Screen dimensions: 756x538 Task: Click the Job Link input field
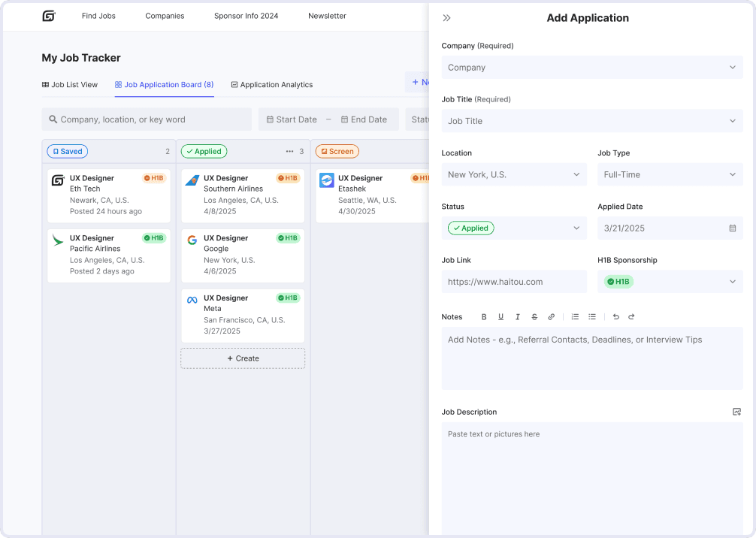[514, 282]
